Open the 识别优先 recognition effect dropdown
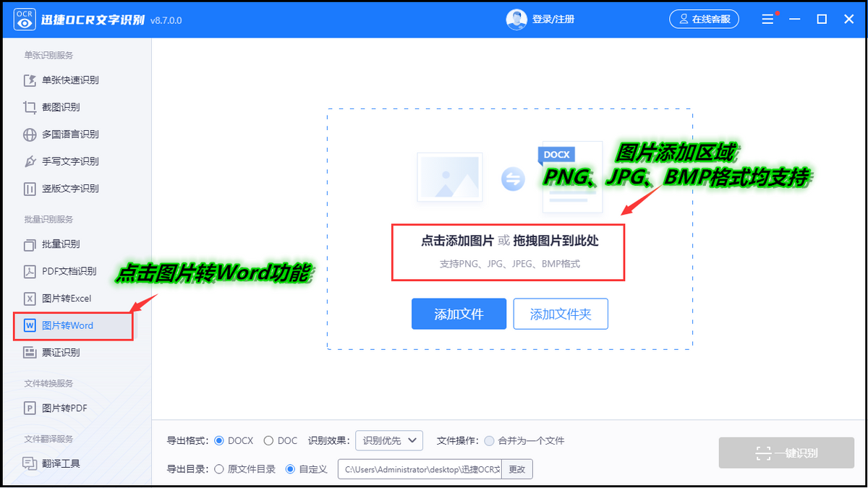The width and height of the screenshot is (868, 488). 389,440
